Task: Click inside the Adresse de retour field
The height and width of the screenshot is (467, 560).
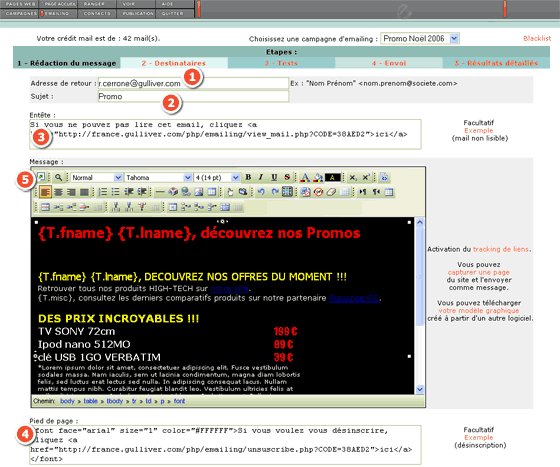Action: tap(193, 83)
